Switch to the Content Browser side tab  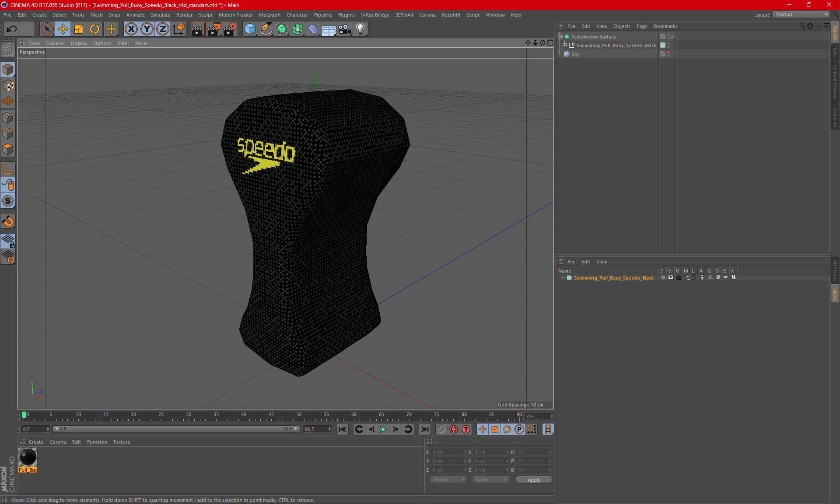click(x=835, y=82)
